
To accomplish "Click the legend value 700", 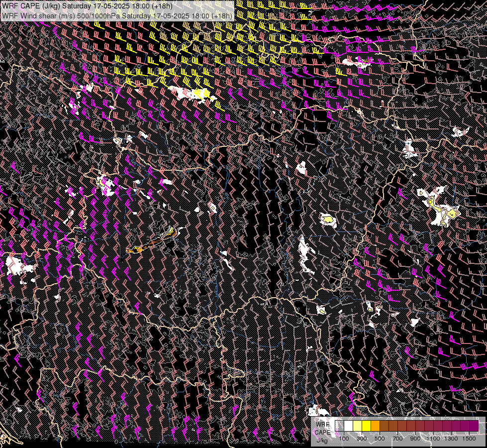I will point(397,439).
